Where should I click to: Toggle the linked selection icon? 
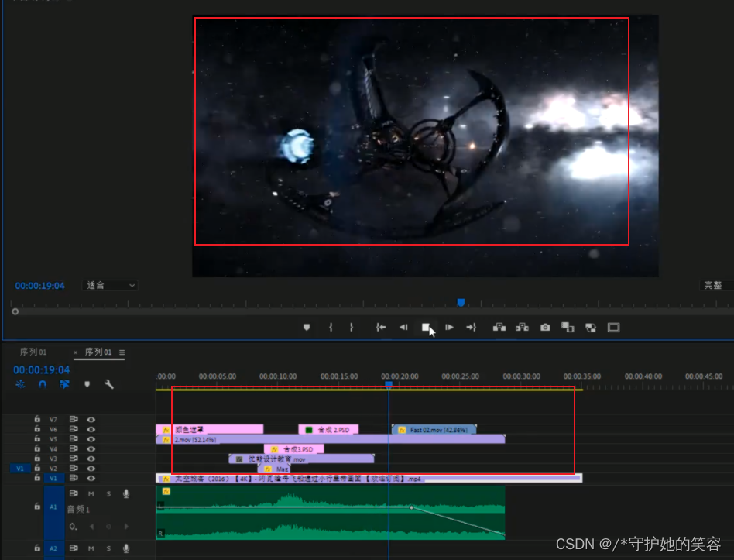click(x=64, y=384)
